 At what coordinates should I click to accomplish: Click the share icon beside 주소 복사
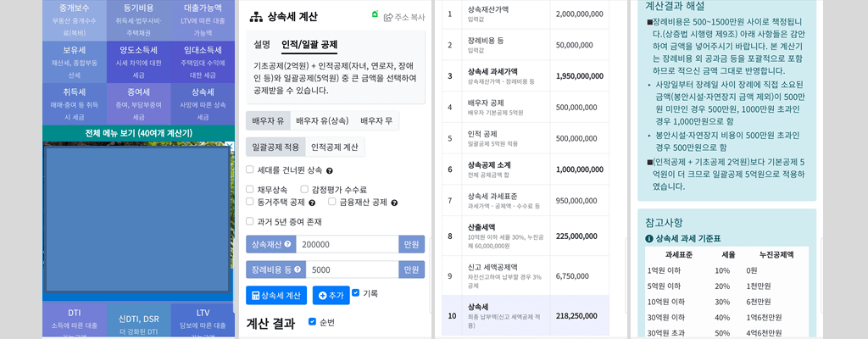click(x=388, y=17)
